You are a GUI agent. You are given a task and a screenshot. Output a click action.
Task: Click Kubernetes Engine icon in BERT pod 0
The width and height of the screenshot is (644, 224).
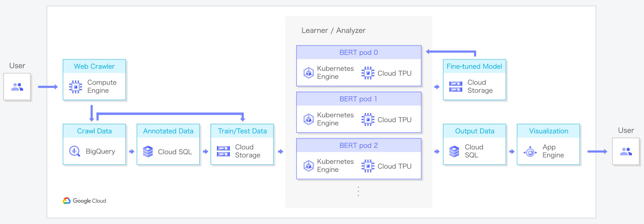309,72
